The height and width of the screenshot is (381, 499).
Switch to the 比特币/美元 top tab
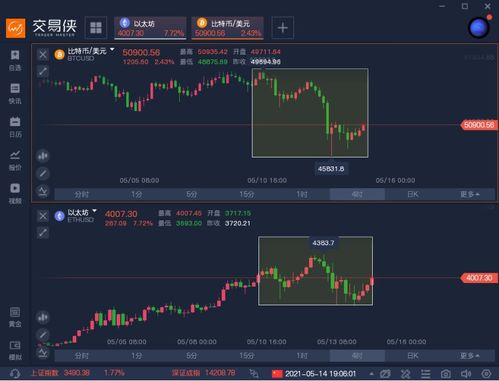coord(228,28)
